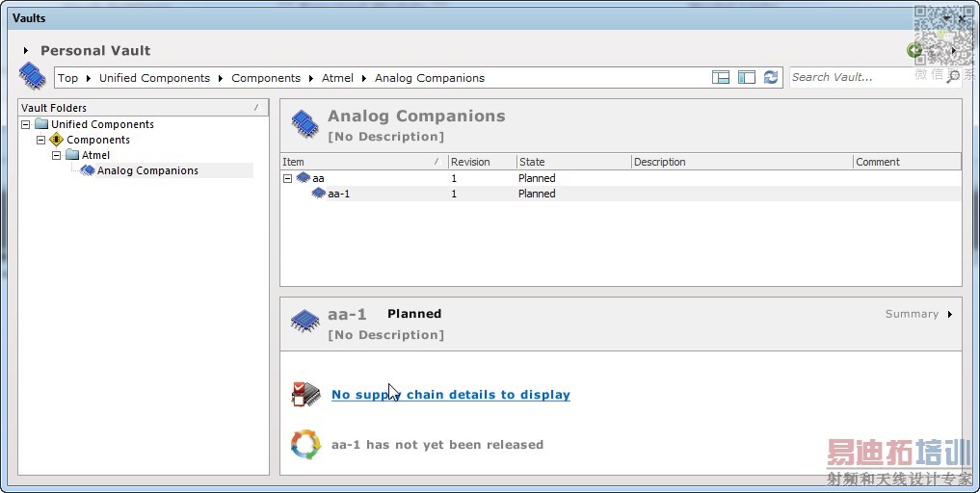Screen dimensions: 980x493
Task: Collapse the aa item row
Action: [x=287, y=179]
